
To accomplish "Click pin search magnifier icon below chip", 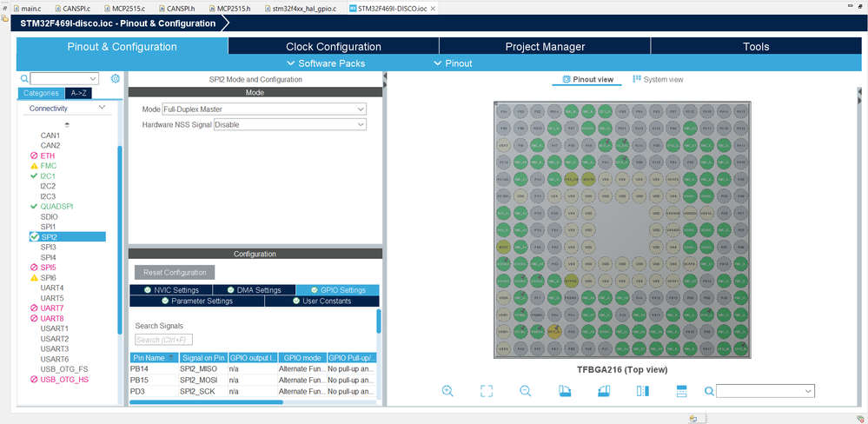I will tap(709, 391).
